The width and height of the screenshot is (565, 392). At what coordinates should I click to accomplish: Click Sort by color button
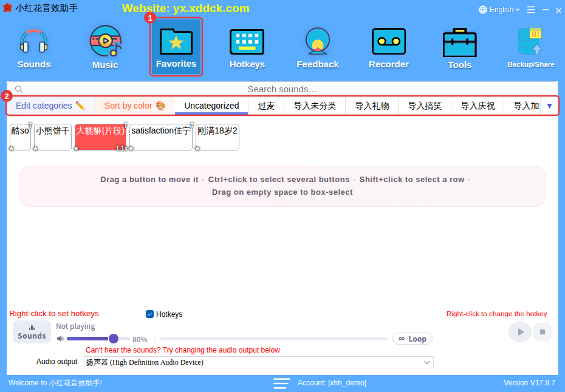pos(135,106)
